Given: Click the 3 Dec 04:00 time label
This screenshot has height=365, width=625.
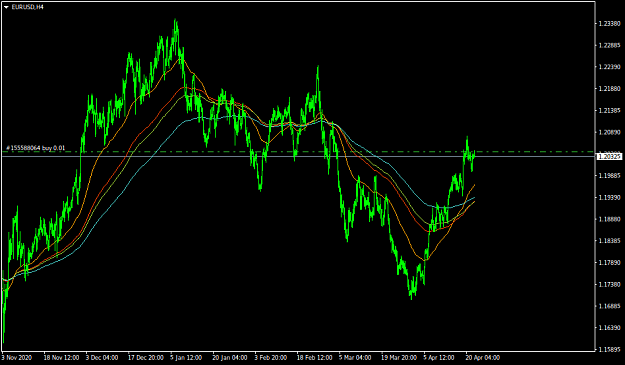Looking at the screenshot, I should tap(102, 358).
